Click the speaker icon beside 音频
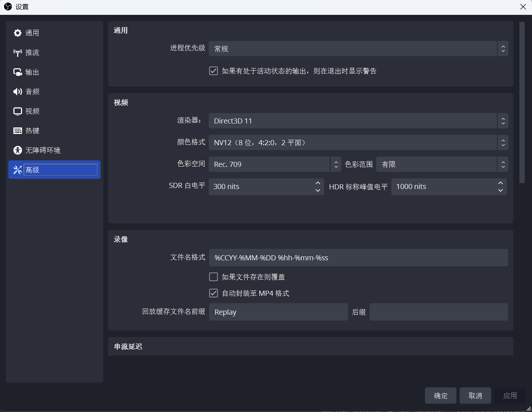The width and height of the screenshot is (532, 412). coord(18,92)
